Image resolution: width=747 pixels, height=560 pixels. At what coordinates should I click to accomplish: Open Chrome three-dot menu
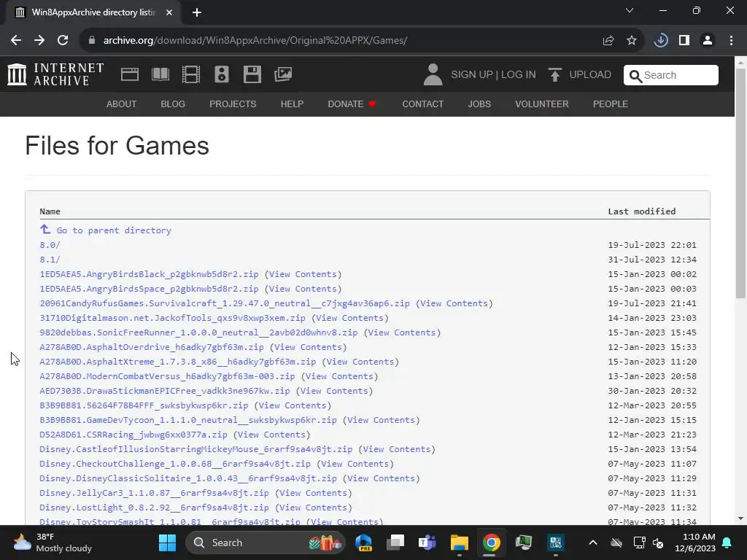click(x=731, y=41)
